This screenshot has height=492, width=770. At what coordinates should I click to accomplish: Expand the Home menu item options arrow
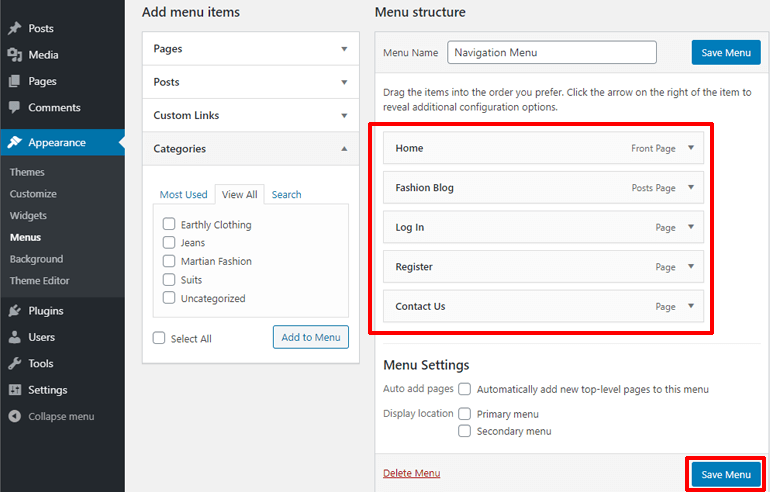tap(690, 148)
